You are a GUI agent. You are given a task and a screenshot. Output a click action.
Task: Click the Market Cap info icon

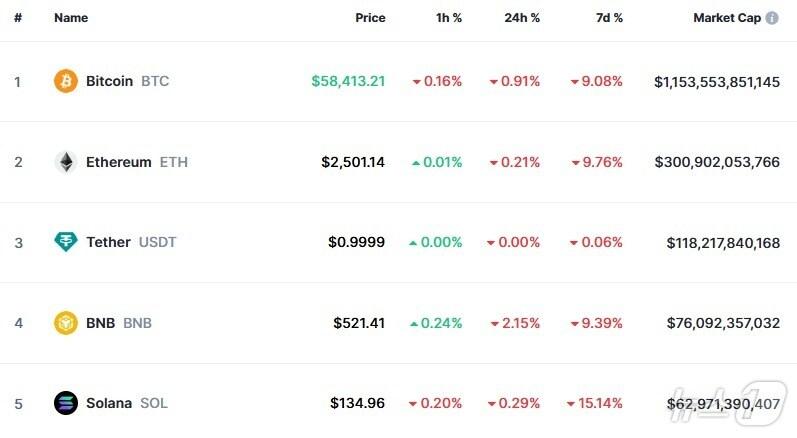coord(772,18)
